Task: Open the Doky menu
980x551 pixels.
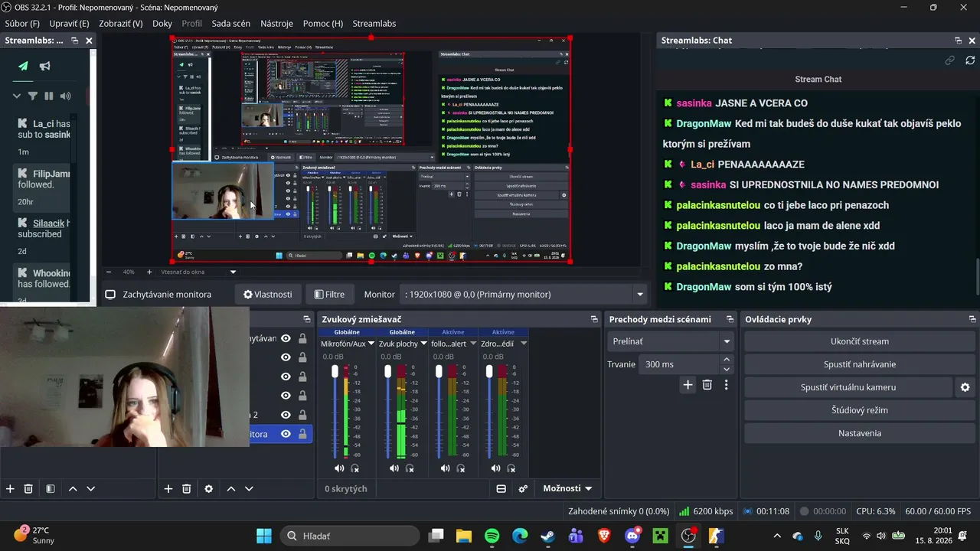Action: (x=162, y=24)
